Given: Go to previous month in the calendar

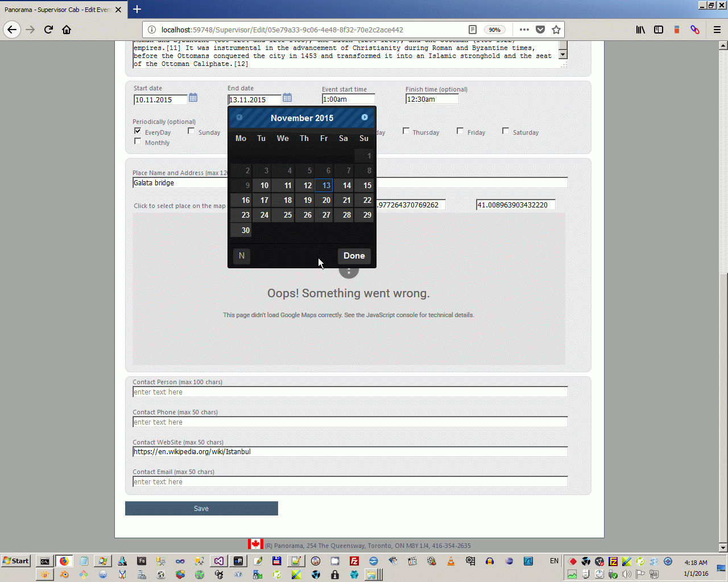Looking at the screenshot, I should [x=239, y=117].
